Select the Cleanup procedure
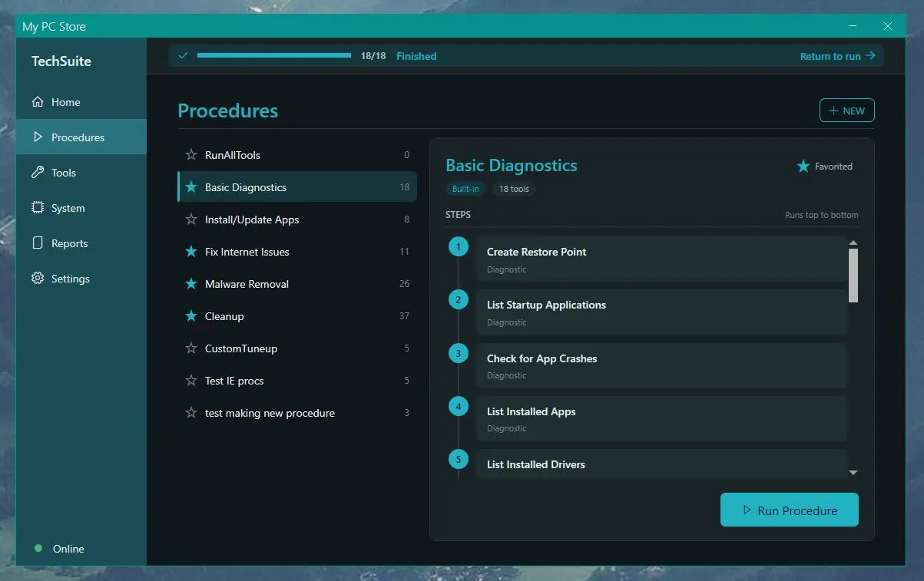Image resolution: width=924 pixels, height=581 pixels. click(297, 316)
